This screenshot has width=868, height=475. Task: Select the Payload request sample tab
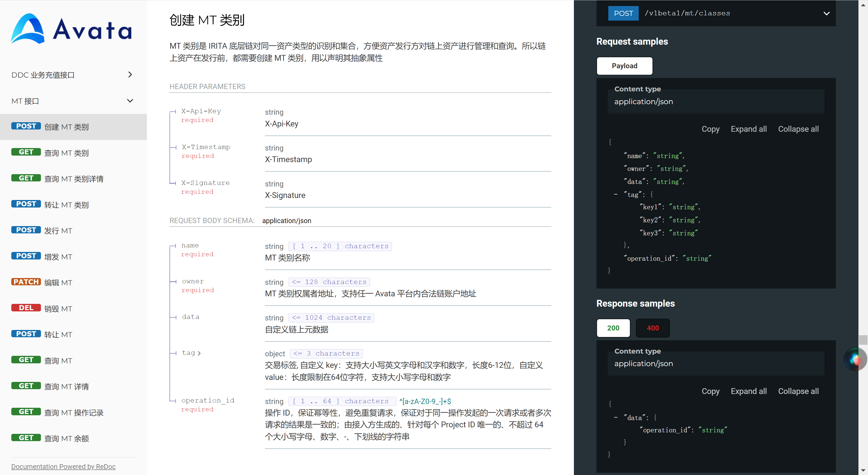click(624, 66)
